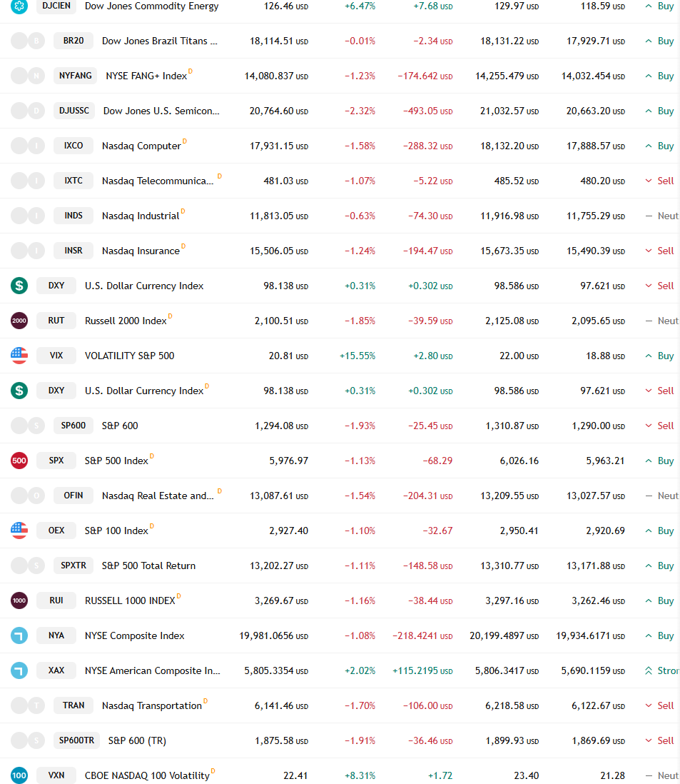Click the NYSE logo icon beside NYA
Screen dimensions: 680x784
(x=19, y=635)
